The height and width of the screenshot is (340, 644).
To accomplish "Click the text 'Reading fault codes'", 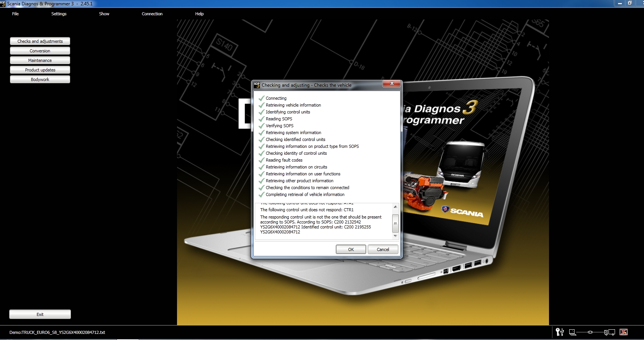I will 284,160.
